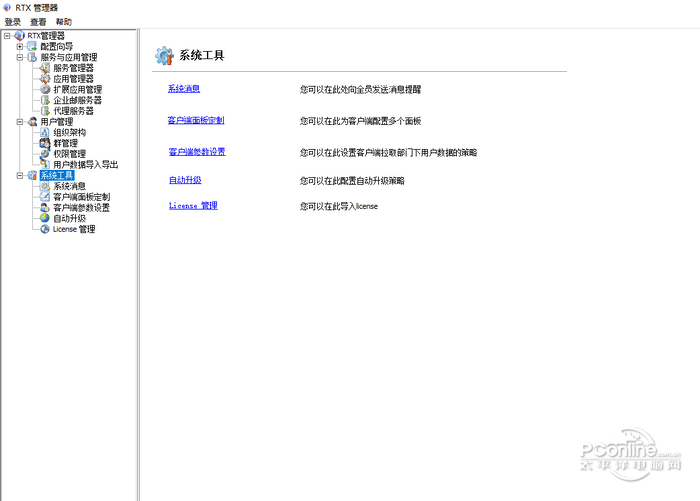Click the 服务与应用管理 tree icon
The height and width of the screenshot is (501, 700).
(x=32, y=57)
